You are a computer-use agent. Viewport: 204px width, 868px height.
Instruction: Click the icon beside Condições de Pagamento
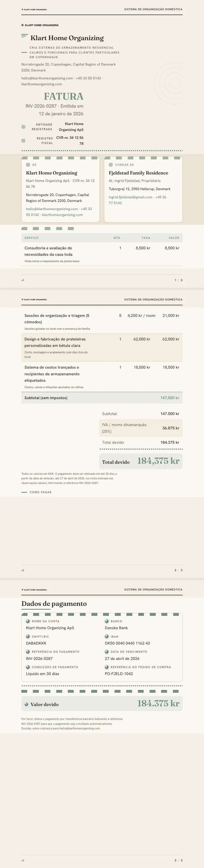[28, 667]
